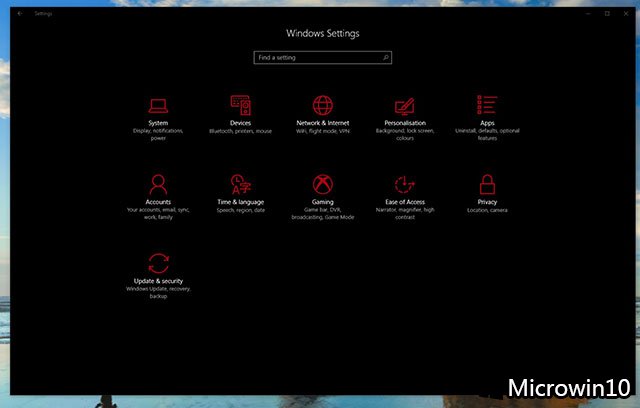Maximize the Settings window

click(607, 13)
